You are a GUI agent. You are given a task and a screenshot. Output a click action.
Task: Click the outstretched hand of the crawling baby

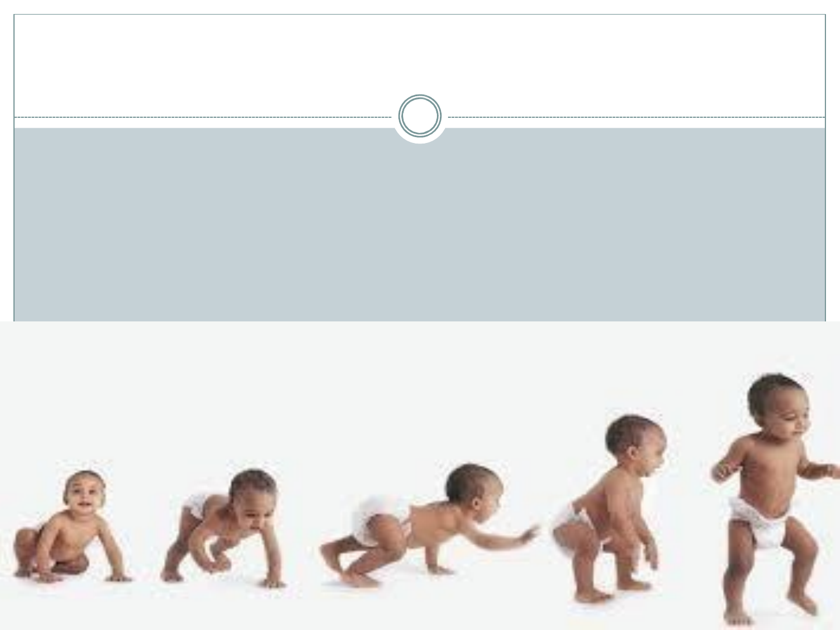[x=530, y=533]
